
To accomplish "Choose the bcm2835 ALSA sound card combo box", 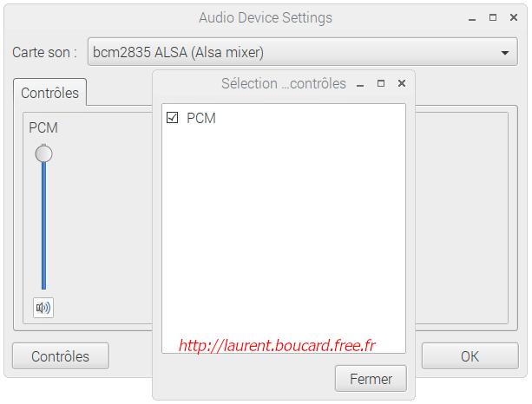I will pos(303,52).
